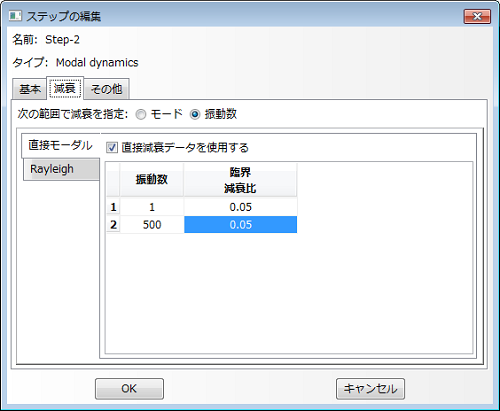The width and height of the screenshot is (500, 411).
Task: Close the ステップの編集 dialog
Action: click(477, 16)
